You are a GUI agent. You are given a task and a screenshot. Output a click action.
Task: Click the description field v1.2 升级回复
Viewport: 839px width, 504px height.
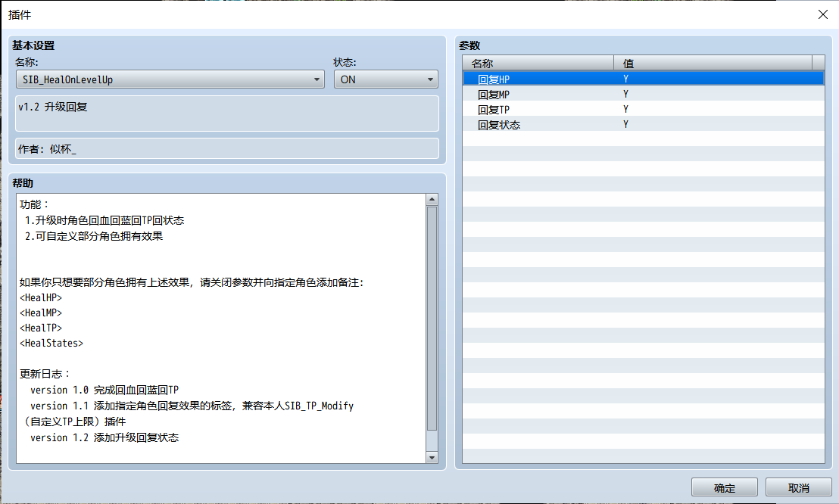coord(227,114)
